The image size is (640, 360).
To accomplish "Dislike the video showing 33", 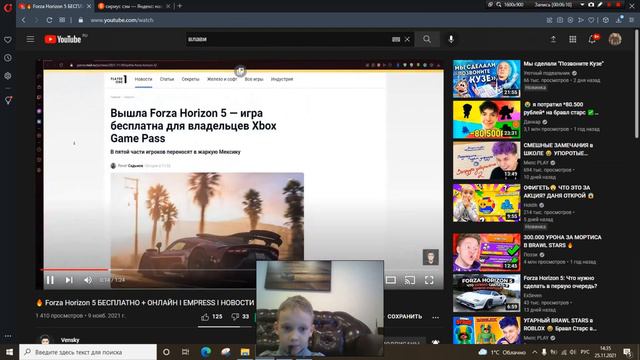I will click(x=240, y=316).
